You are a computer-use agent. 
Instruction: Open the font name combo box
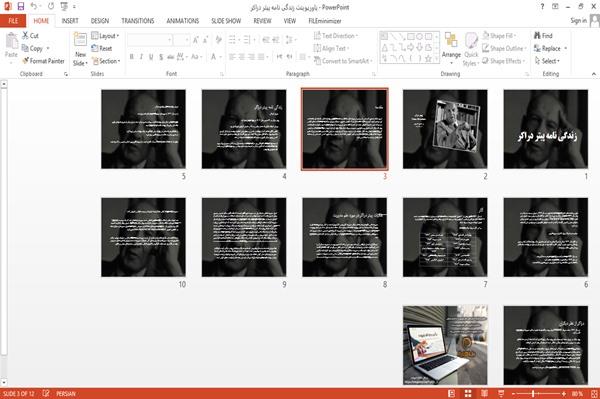(x=150, y=39)
